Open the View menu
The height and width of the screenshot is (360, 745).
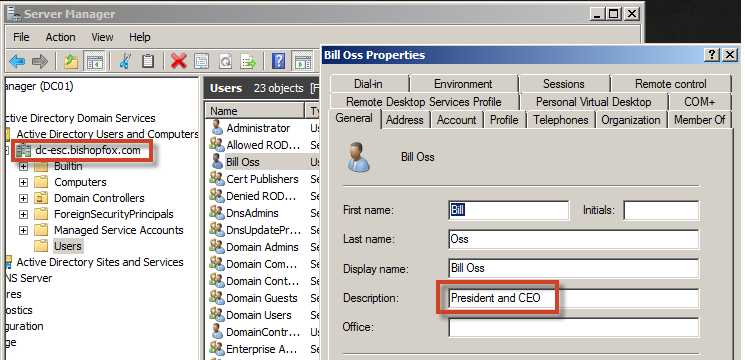tap(102, 37)
